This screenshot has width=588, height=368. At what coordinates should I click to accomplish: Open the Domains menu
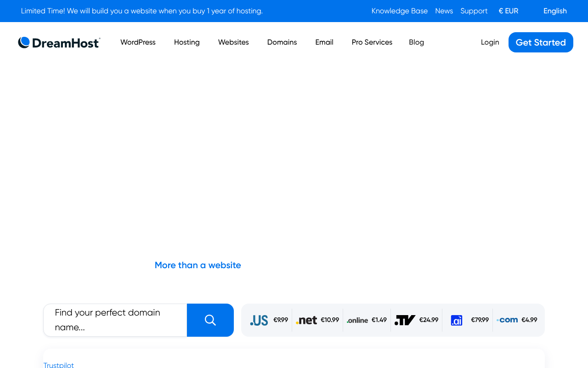click(x=282, y=42)
